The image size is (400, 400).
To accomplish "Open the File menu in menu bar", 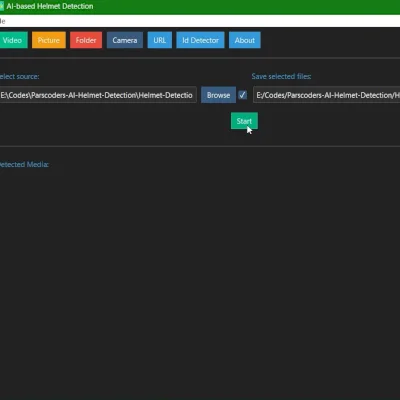I will tap(3, 21).
